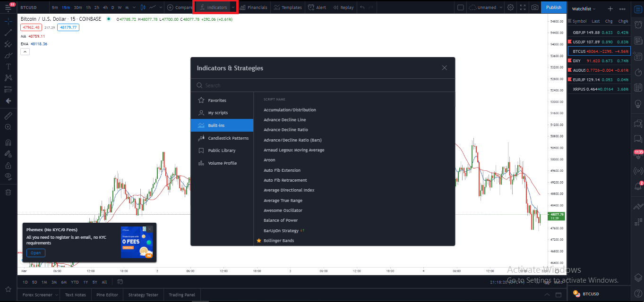The height and width of the screenshot is (302, 644).
Task: Click the Publish button
Action: tap(554, 7)
